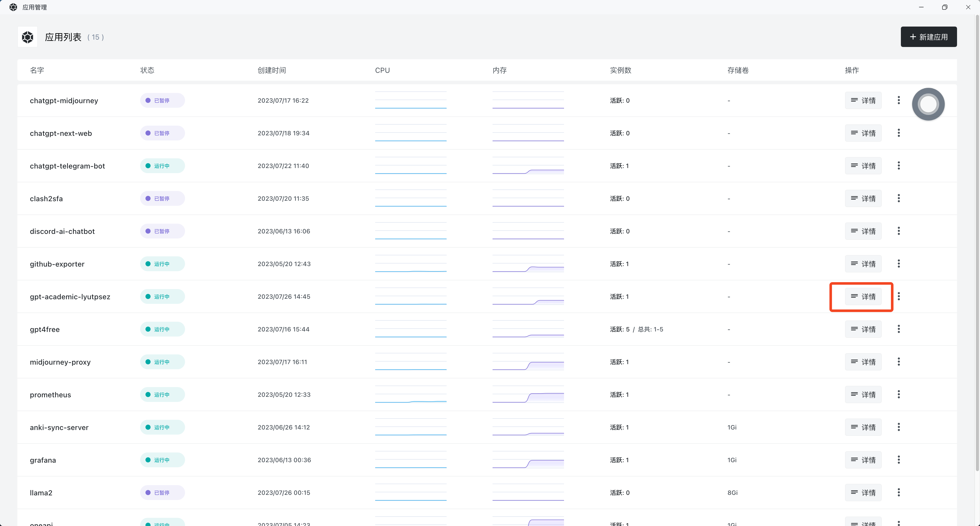
Task: Open 详情 for chatgpt-next-web
Action: pyautogui.click(x=863, y=133)
